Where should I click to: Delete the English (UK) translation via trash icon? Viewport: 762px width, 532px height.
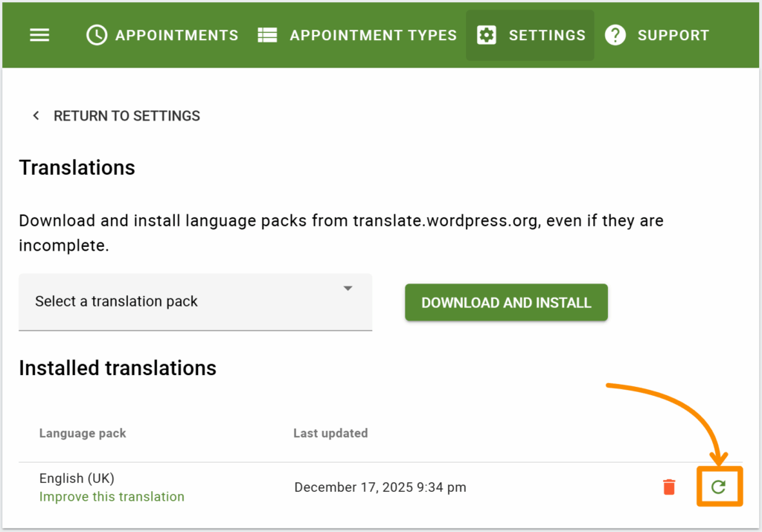tap(668, 487)
